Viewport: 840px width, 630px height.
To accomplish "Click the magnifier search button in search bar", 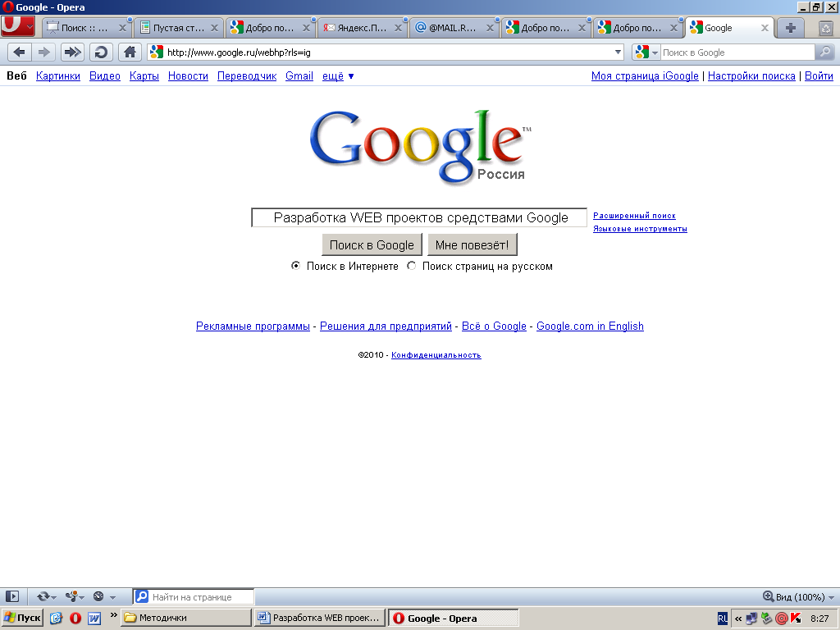I will [x=825, y=52].
